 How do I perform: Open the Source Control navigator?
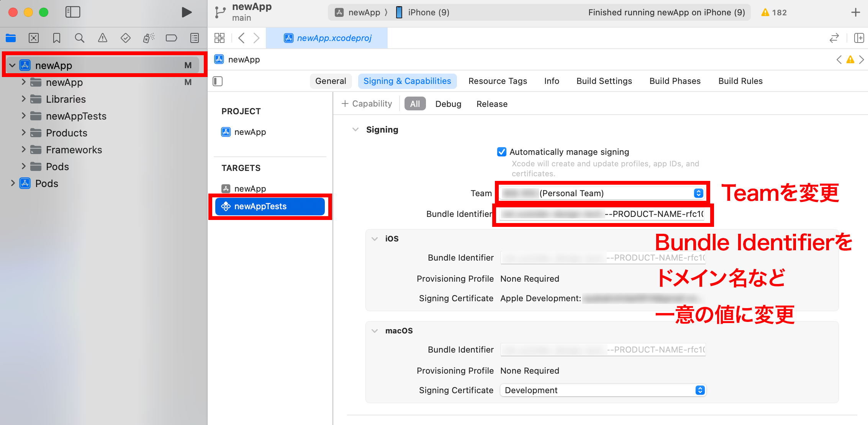34,38
